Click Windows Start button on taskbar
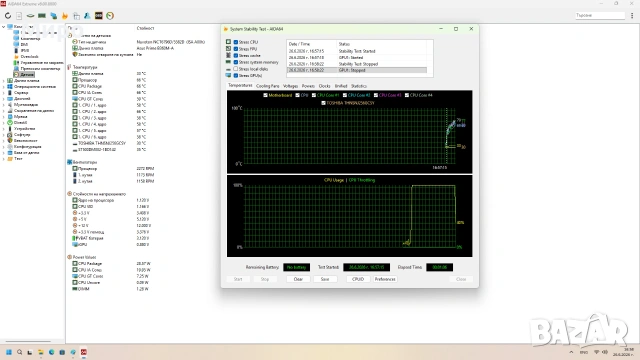 [9, 352]
